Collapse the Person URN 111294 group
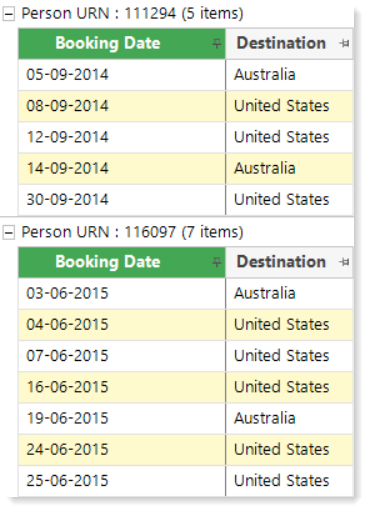 coord(9,14)
